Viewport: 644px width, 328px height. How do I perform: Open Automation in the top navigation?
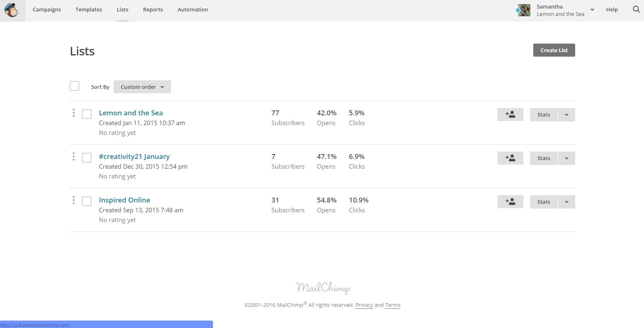coord(193,9)
